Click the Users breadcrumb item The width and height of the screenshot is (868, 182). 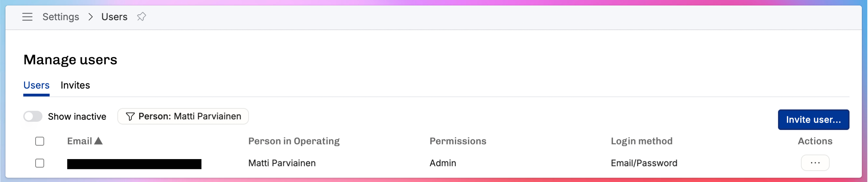click(114, 17)
